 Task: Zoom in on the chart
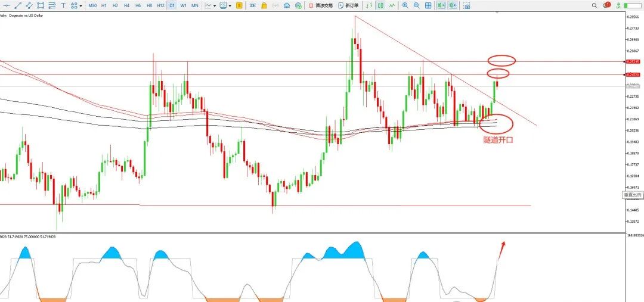(x=405, y=6)
